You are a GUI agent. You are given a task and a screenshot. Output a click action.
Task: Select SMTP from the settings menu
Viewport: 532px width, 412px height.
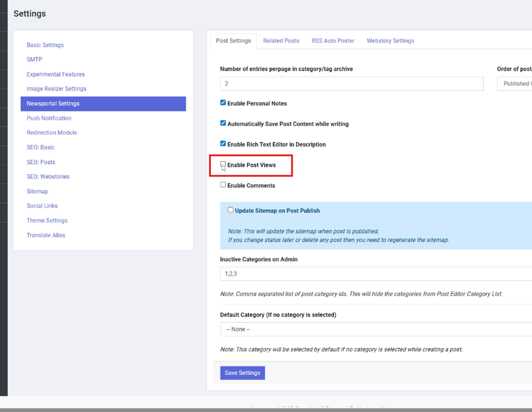point(34,59)
